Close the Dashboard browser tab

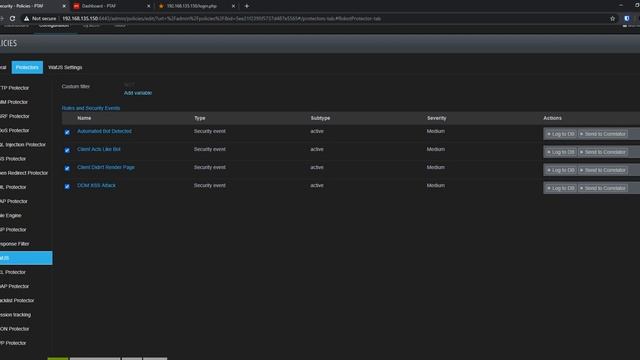click(149, 6)
